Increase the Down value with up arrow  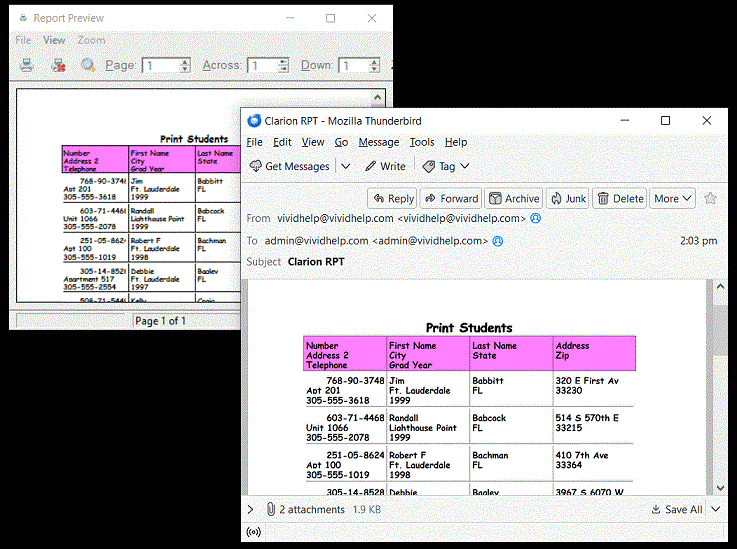click(375, 62)
